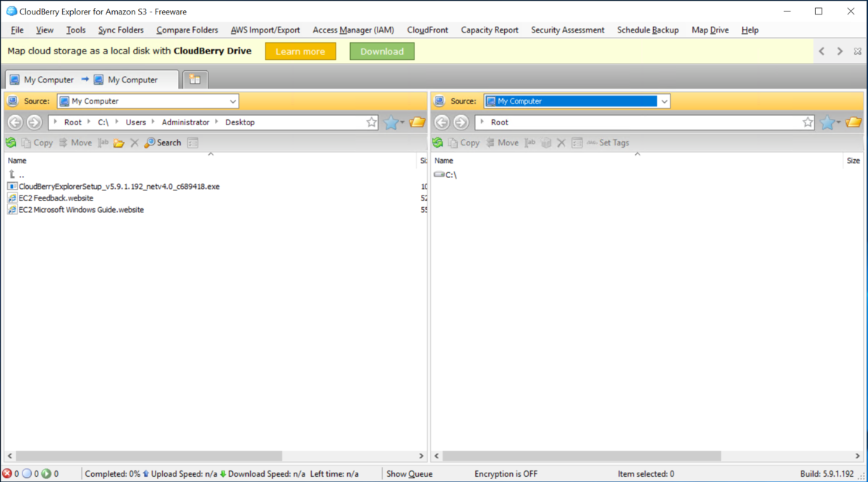This screenshot has height=482, width=868.
Task: Click Move in the right pane toolbar
Action: [x=502, y=143]
